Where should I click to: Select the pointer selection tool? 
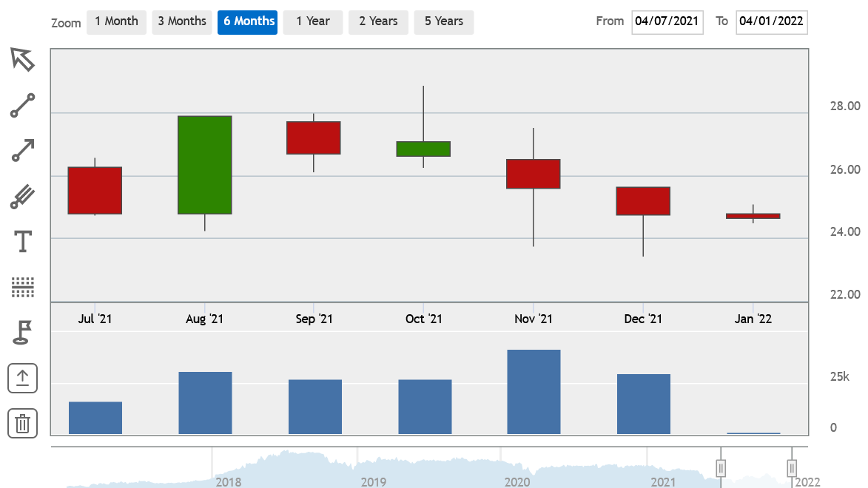tap(22, 59)
